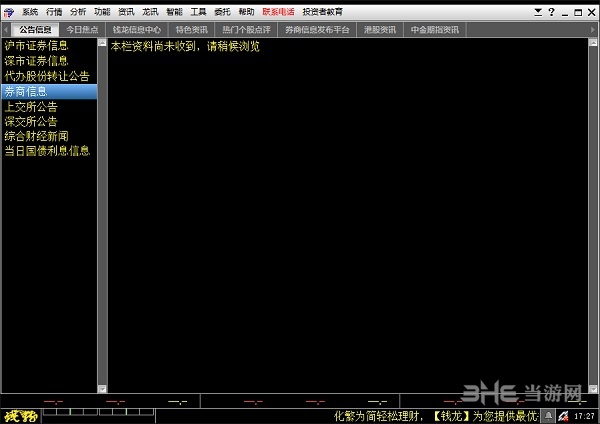Open the 委托 menu
This screenshot has height=424, width=600.
point(222,12)
